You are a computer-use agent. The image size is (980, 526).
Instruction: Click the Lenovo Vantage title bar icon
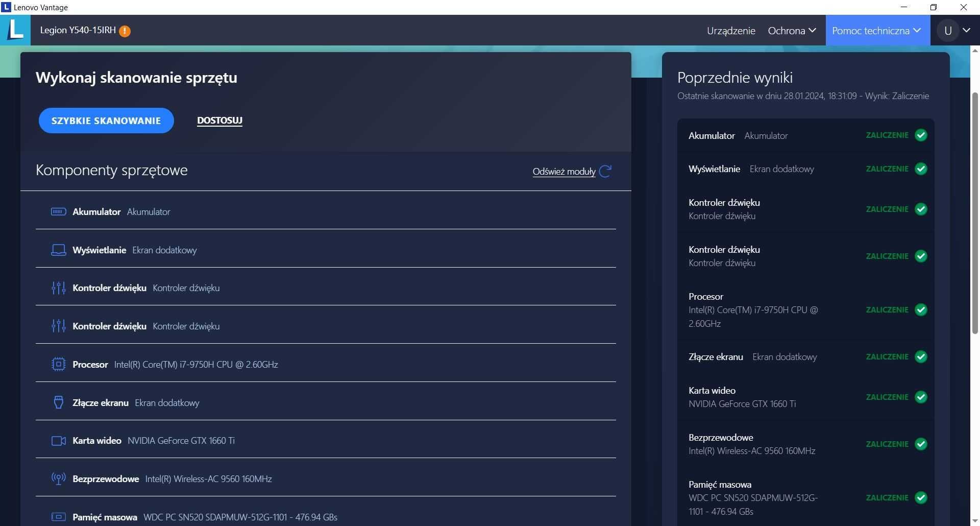tap(6, 7)
